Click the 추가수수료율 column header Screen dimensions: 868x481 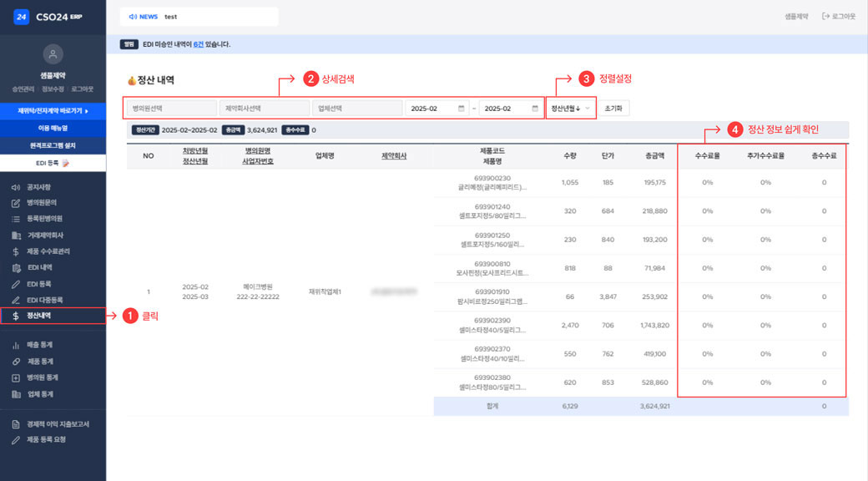tap(765, 156)
